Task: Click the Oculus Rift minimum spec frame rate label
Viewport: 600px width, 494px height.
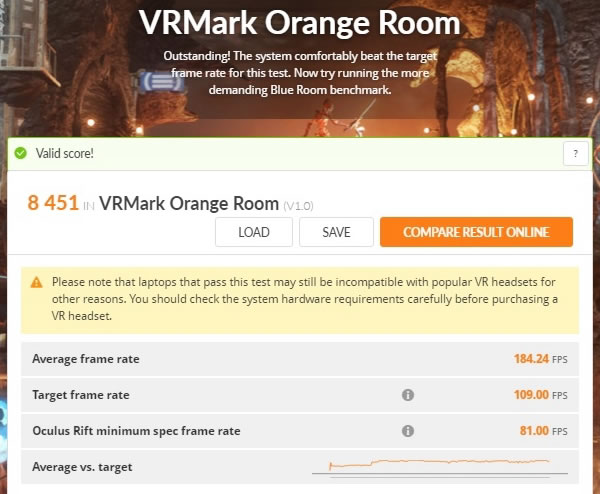Action: (136, 431)
